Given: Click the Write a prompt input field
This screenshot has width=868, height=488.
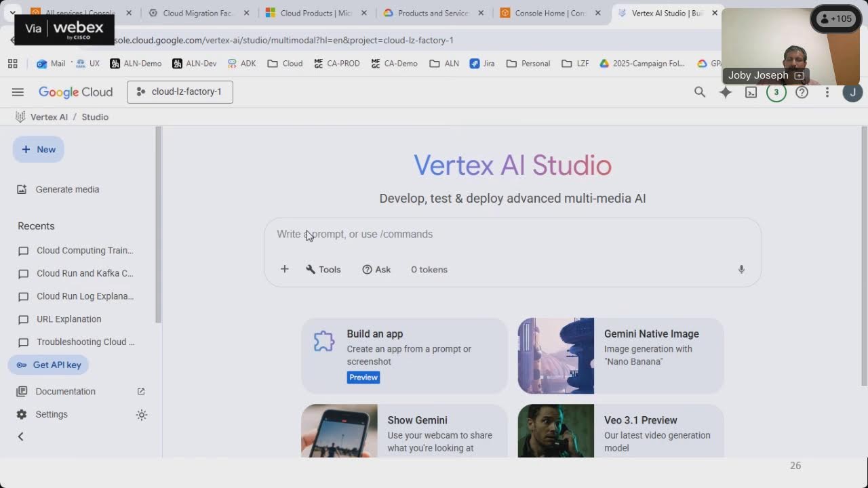Looking at the screenshot, I should coord(512,235).
